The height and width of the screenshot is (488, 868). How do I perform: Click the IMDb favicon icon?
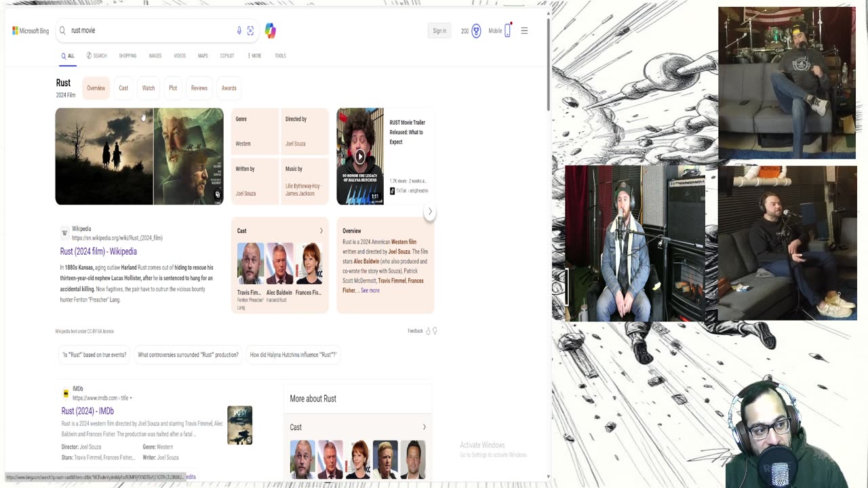(x=66, y=393)
